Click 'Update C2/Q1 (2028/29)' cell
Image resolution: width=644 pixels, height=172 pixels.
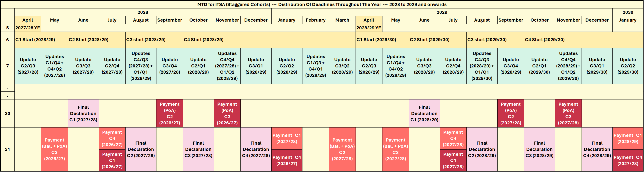click(198, 66)
